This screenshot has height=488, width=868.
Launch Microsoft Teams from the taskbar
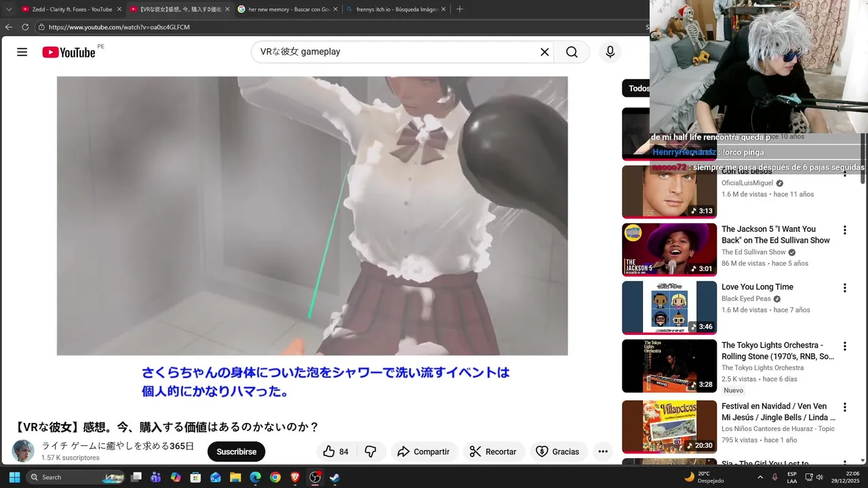tap(156, 477)
